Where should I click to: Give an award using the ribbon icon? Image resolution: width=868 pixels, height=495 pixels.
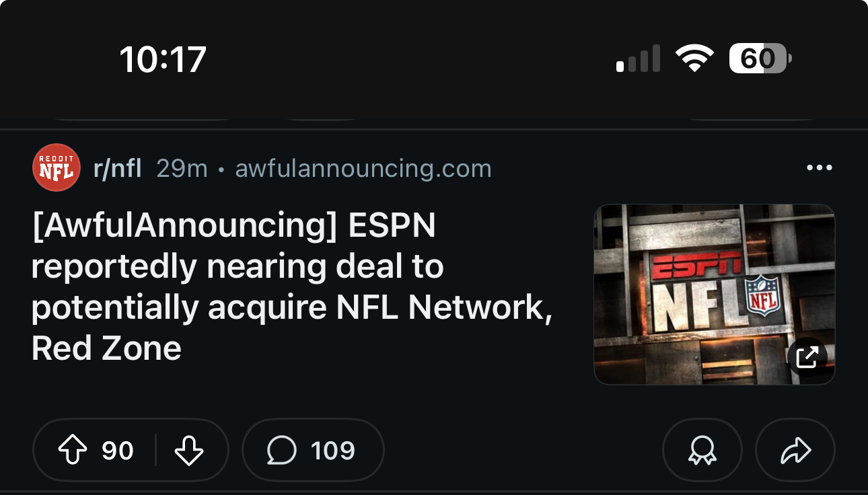click(702, 451)
